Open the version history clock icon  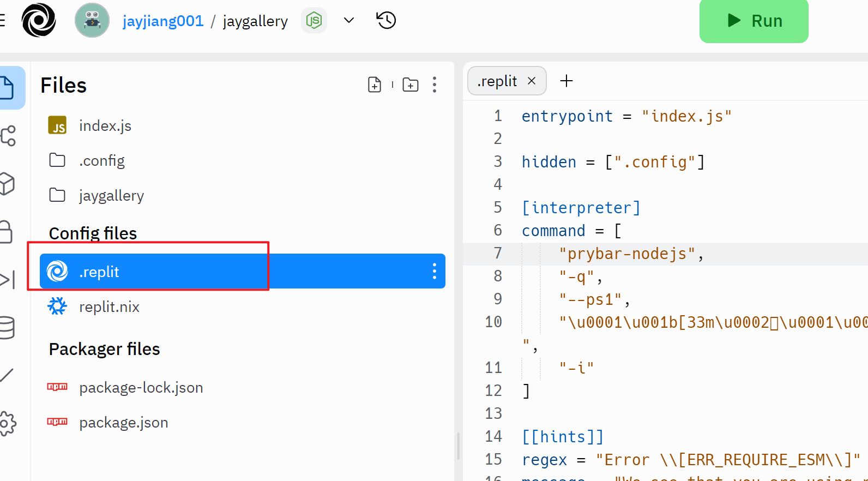coord(386,20)
